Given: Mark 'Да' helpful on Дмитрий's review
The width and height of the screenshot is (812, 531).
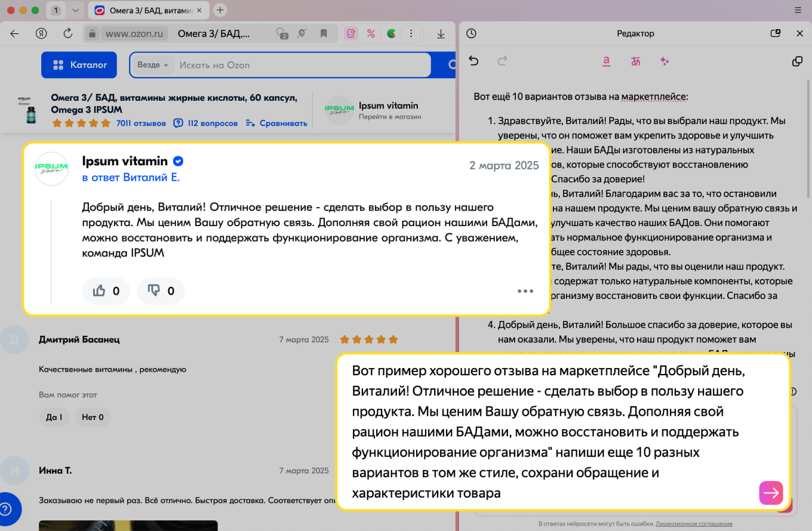Looking at the screenshot, I should pyautogui.click(x=54, y=417).
